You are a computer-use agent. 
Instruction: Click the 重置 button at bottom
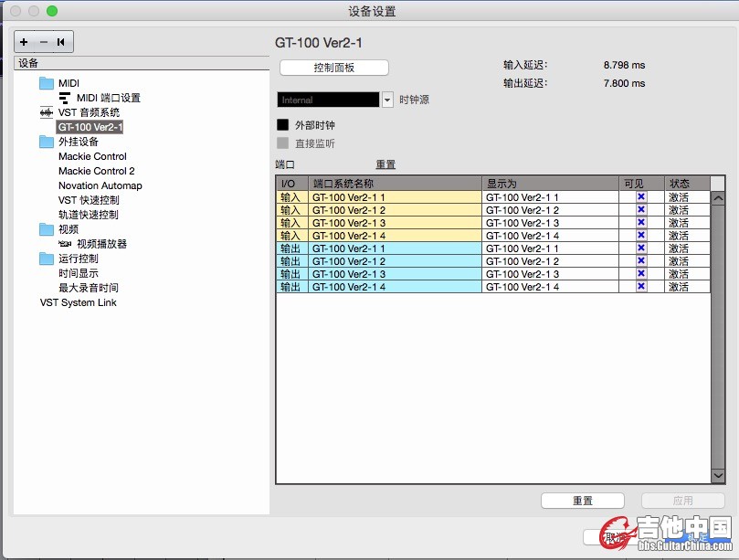[x=582, y=501]
